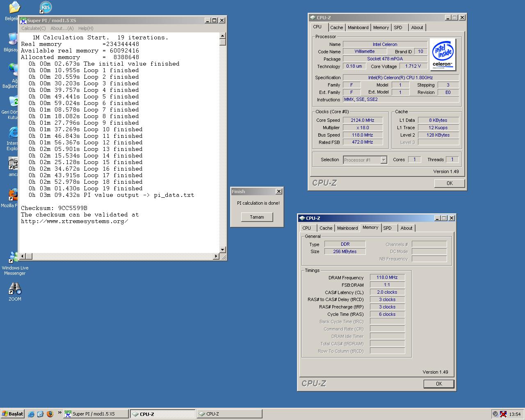
Task: Click the disconnected network tray icon
Action: click(503, 414)
